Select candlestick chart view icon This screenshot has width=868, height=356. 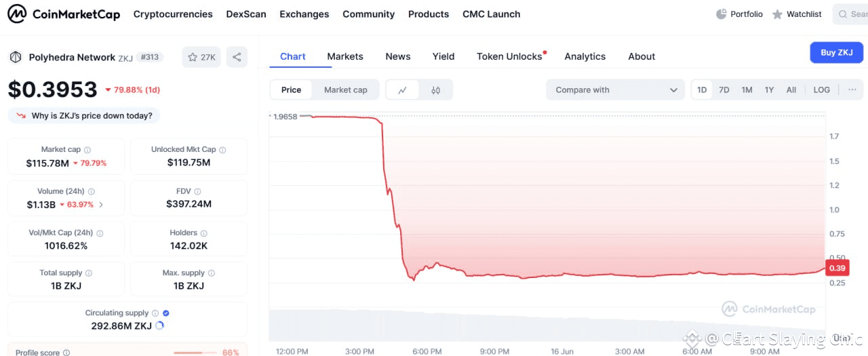435,90
